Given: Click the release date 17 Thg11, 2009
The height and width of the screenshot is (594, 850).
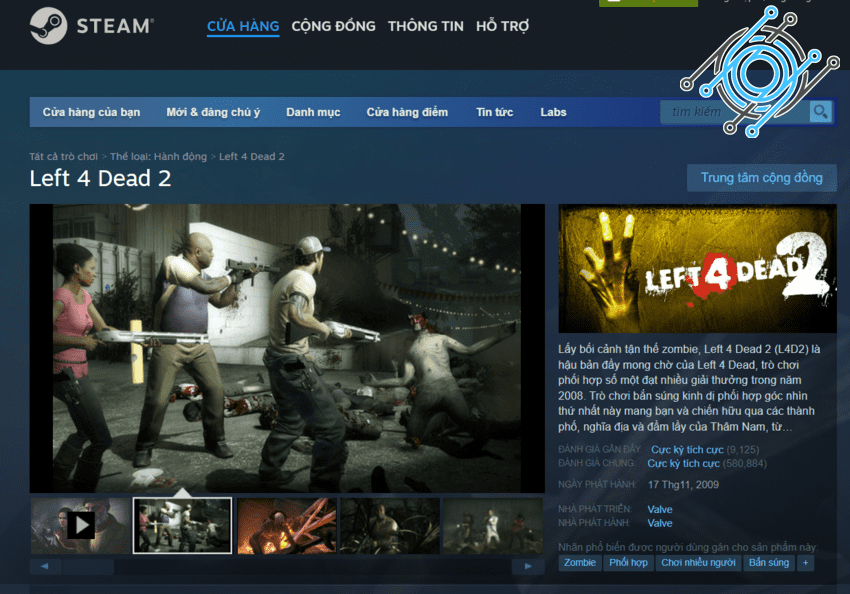Looking at the screenshot, I should click(683, 485).
